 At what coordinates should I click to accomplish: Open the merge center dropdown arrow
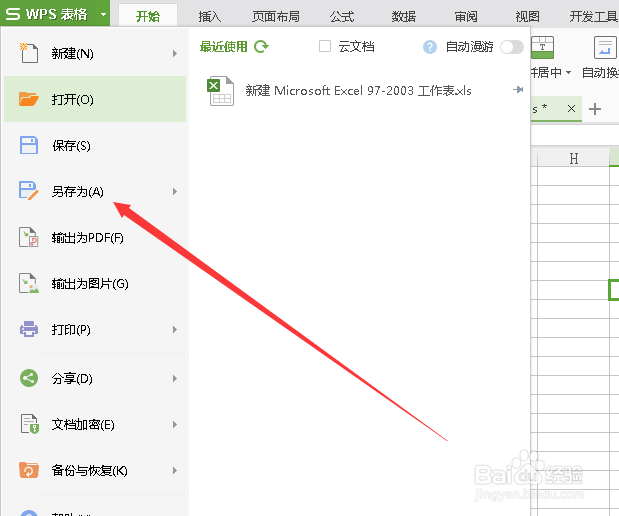(568, 72)
